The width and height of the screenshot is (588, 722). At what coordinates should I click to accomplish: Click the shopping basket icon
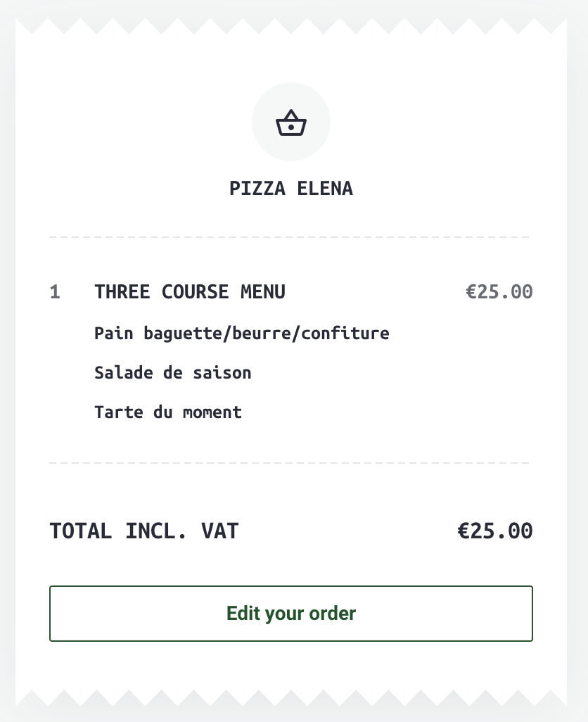click(290, 122)
